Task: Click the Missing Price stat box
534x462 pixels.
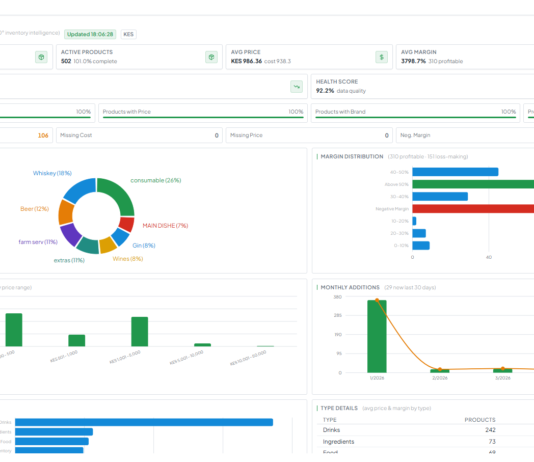Action: point(309,135)
